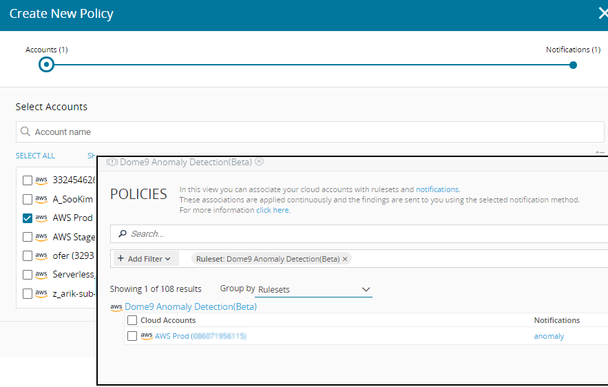Close the Create New Policy dialog

[603, 14]
